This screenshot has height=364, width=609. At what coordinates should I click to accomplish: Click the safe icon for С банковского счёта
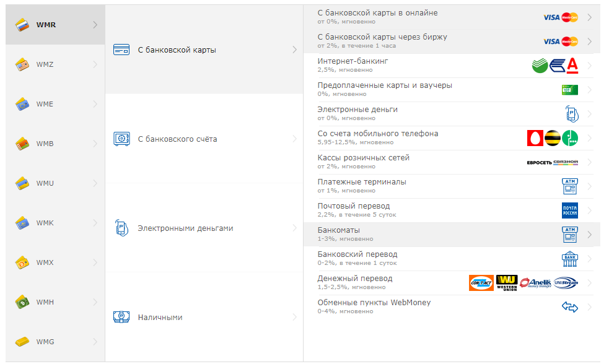click(x=121, y=139)
